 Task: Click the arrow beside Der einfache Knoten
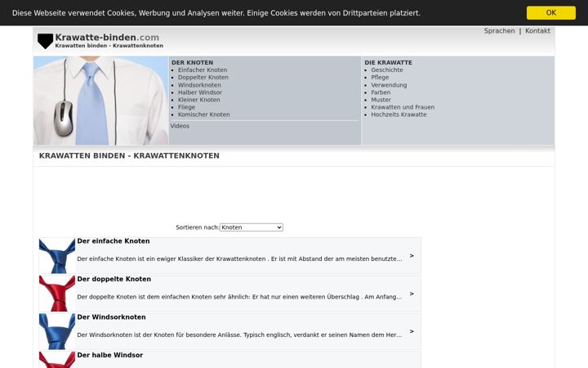pyautogui.click(x=412, y=256)
